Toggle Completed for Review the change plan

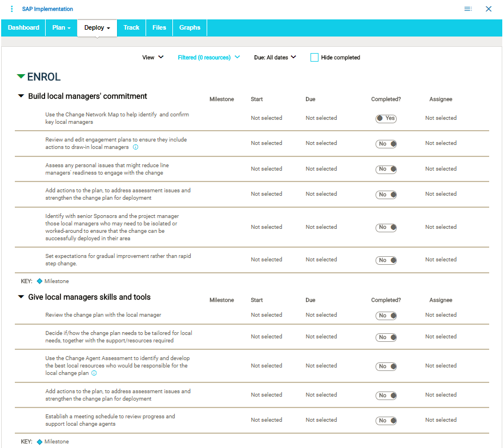[386, 316]
